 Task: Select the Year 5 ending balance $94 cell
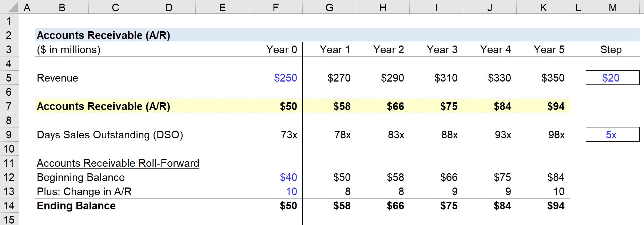[543, 206]
